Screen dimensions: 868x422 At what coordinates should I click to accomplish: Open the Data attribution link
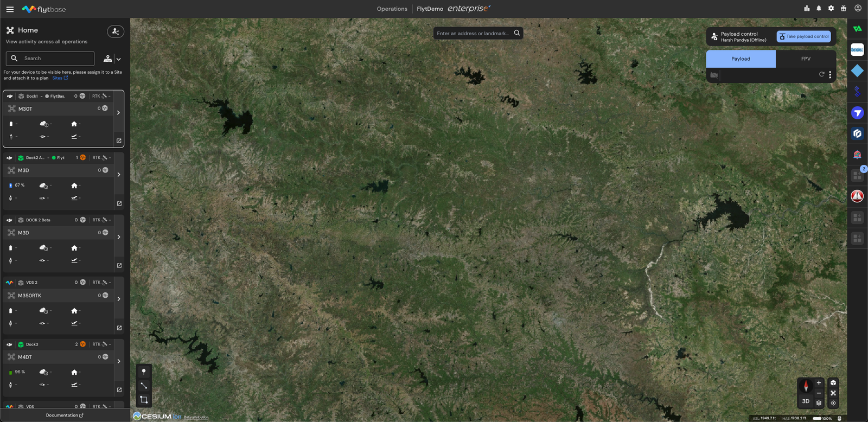196,417
